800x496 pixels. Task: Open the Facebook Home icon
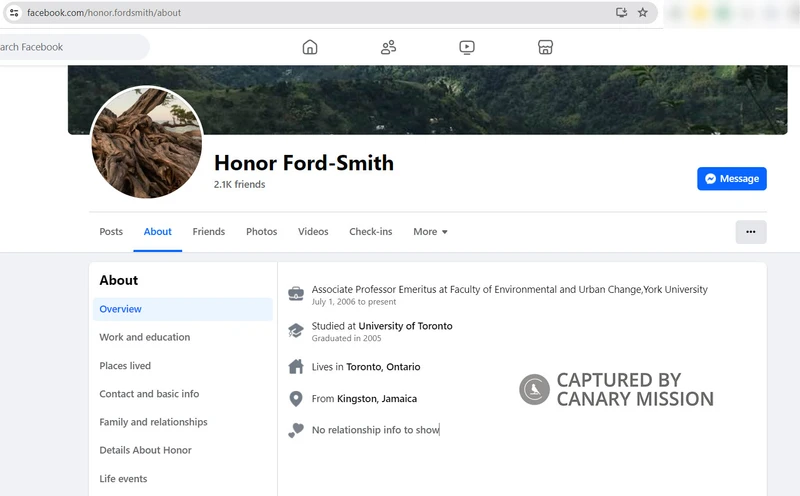(310, 47)
